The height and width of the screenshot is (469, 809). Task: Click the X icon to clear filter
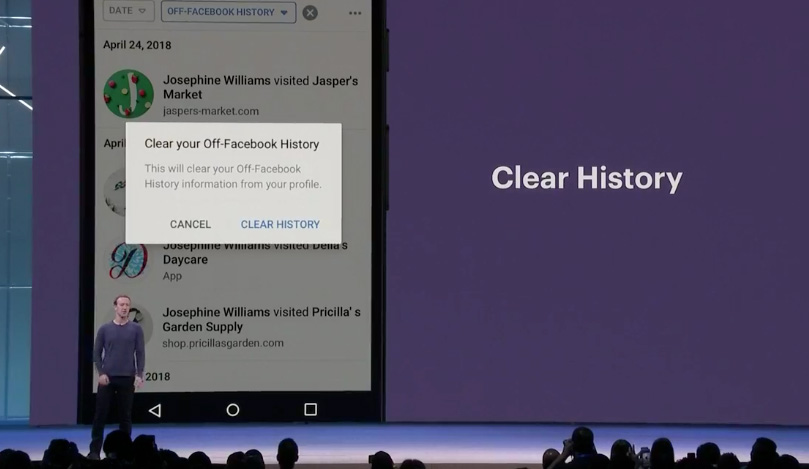coord(310,13)
